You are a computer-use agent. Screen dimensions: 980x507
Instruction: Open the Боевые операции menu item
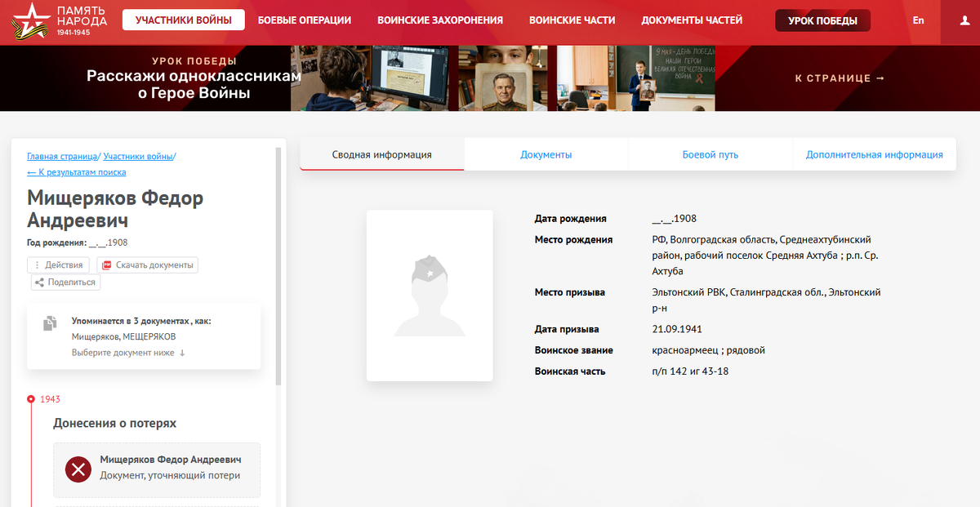point(305,20)
